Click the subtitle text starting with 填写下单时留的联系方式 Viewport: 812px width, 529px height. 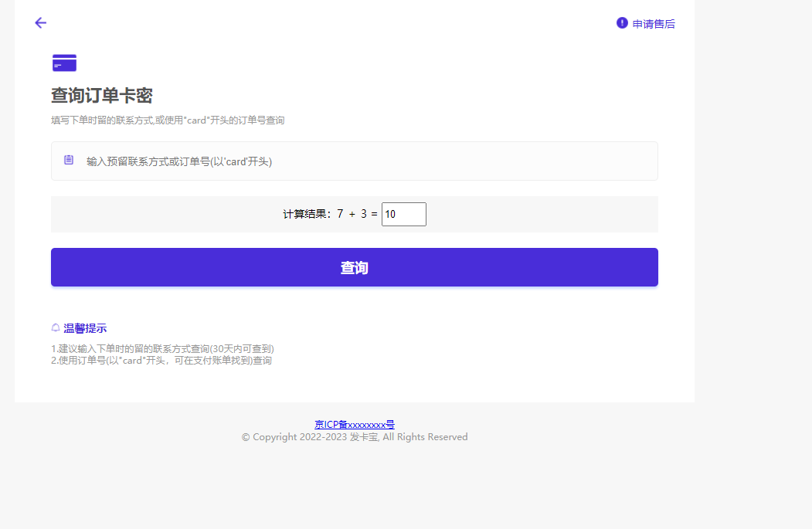(168, 120)
